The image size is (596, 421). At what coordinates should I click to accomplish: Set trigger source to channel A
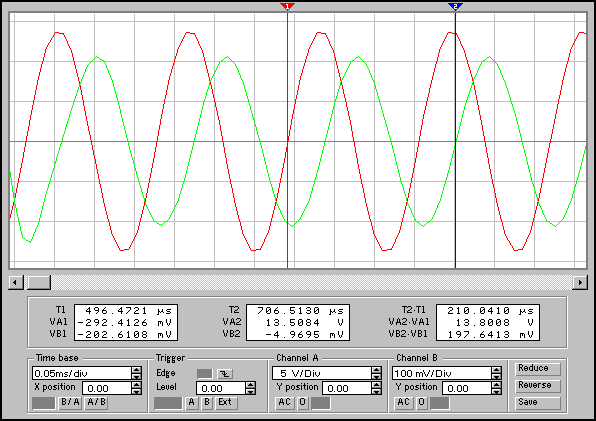(x=192, y=403)
